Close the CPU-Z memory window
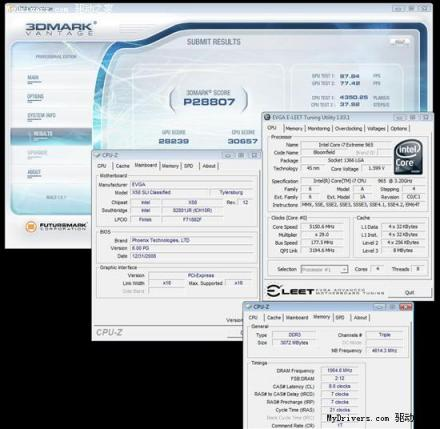440x429 pixels. (405, 307)
